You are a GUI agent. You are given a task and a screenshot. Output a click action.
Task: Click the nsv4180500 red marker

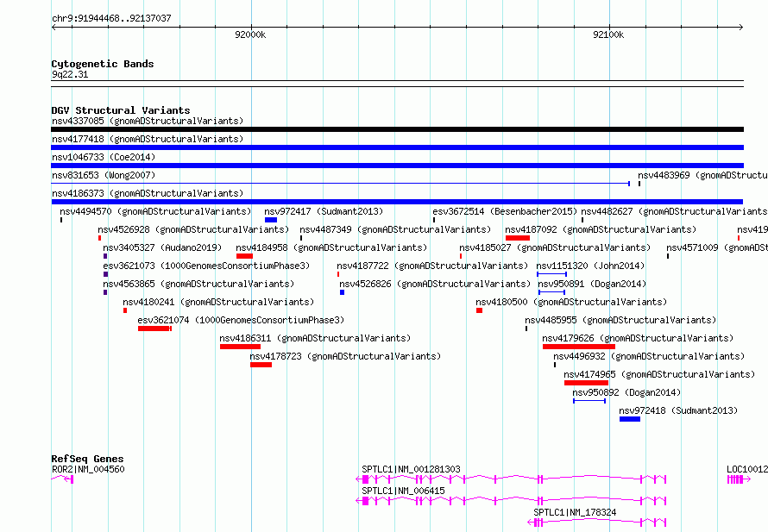pos(480,310)
